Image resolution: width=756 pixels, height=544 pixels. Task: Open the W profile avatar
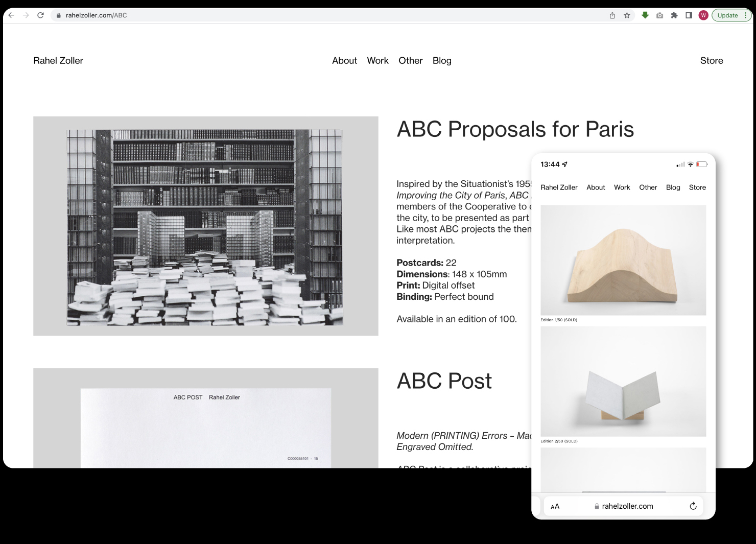[x=703, y=15]
